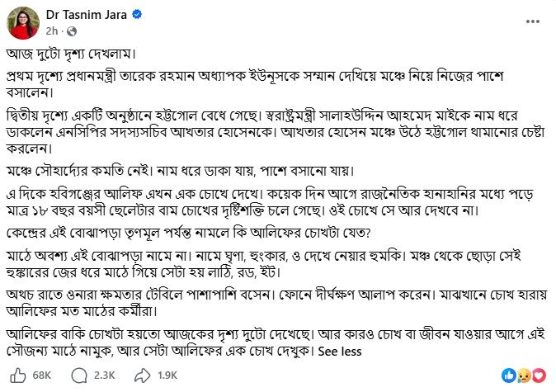View the 1.9K shares count
Screen dimensions: 556x392
[167, 375]
